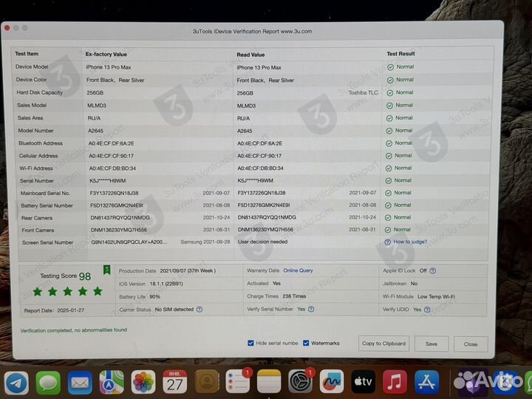Select ex-factory Device Color Front Black, Rear Silver

[115, 80]
